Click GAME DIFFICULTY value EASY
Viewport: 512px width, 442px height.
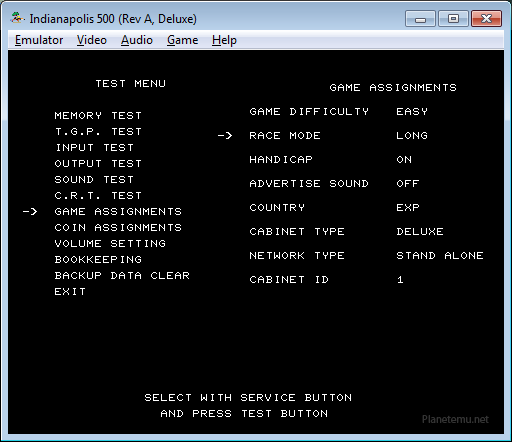click(412, 112)
